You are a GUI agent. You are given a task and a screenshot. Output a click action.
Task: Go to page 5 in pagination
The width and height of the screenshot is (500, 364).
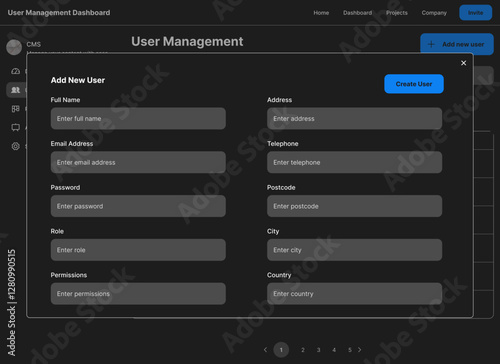point(350,350)
